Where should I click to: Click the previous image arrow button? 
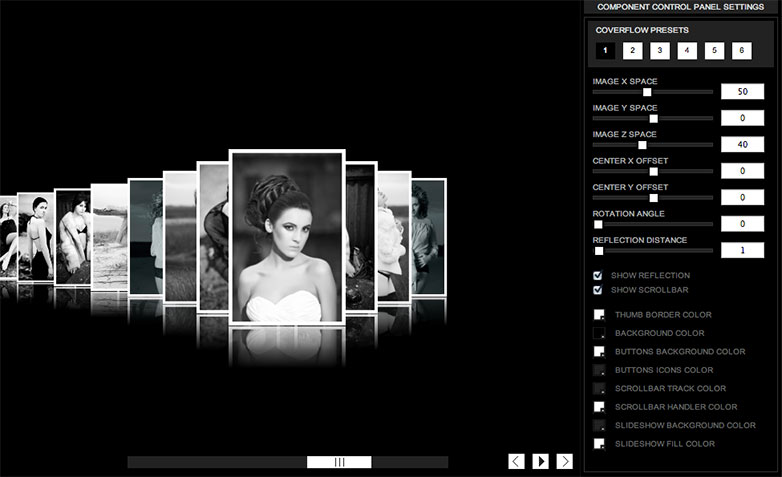tap(516, 461)
